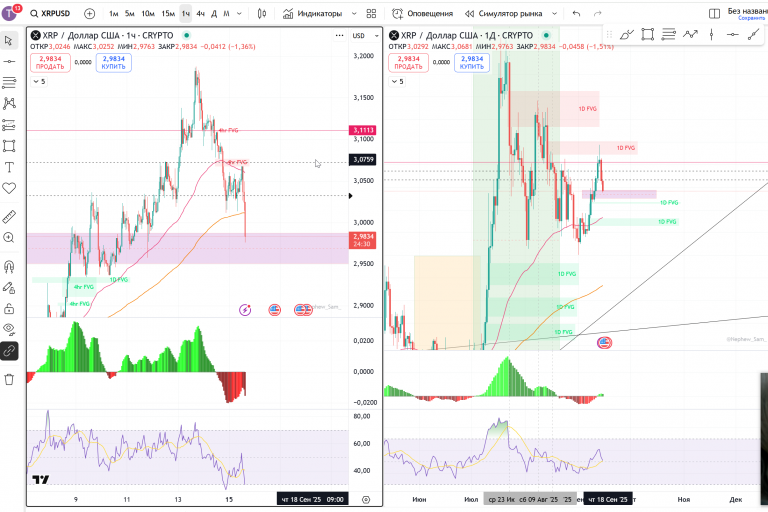The height and width of the screenshot is (512, 768).
Task: Click ПРОДАТЬ button on the 1Д chart
Action: pos(408,63)
